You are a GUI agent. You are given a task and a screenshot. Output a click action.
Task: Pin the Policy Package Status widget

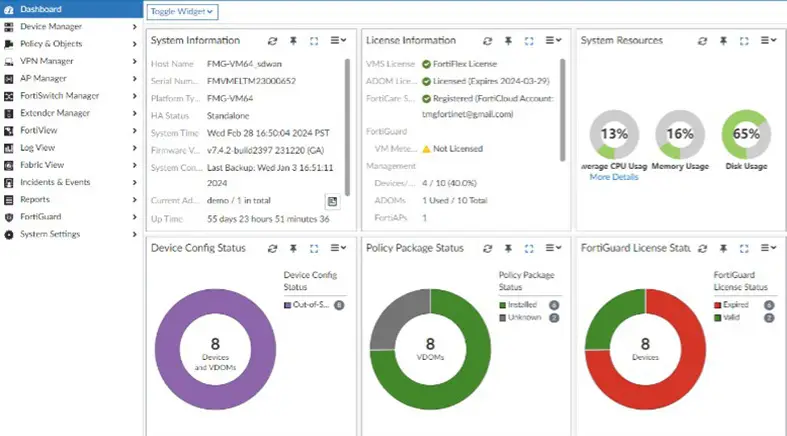point(508,248)
